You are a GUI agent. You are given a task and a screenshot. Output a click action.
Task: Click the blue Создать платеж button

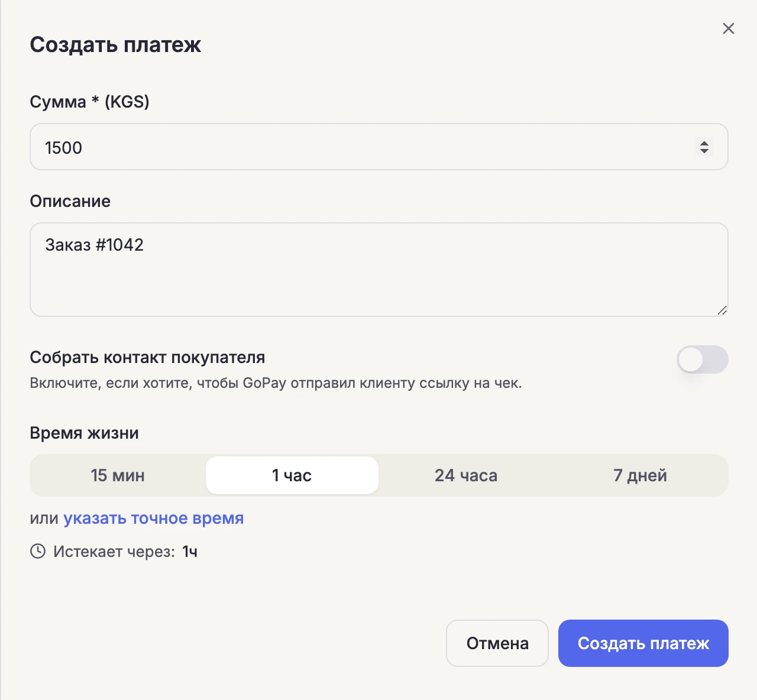643,643
